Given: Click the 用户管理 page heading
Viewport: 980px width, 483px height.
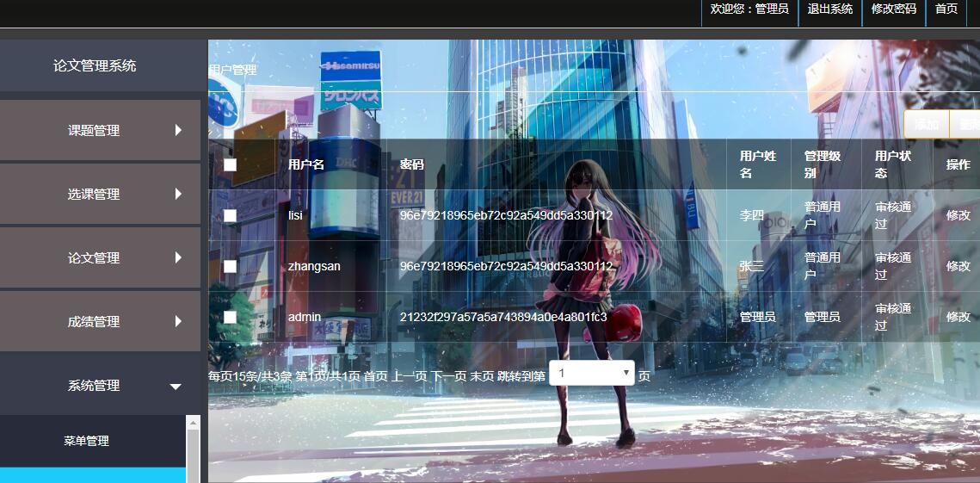Looking at the screenshot, I should [x=232, y=70].
